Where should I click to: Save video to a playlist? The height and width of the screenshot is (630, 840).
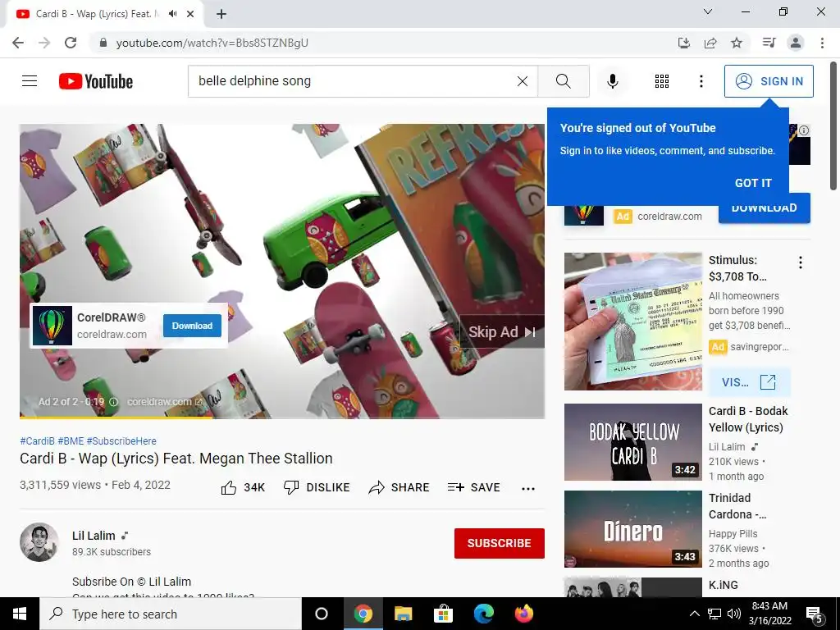pos(473,487)
